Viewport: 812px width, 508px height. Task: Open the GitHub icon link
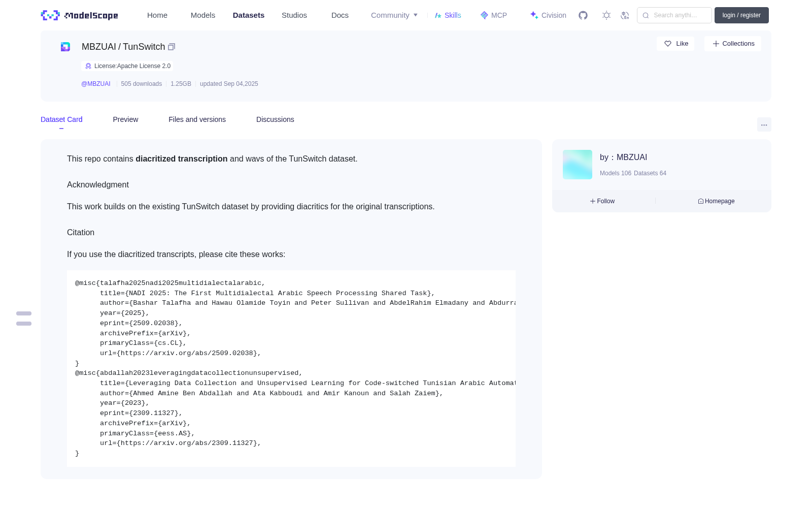click(583, 15)
